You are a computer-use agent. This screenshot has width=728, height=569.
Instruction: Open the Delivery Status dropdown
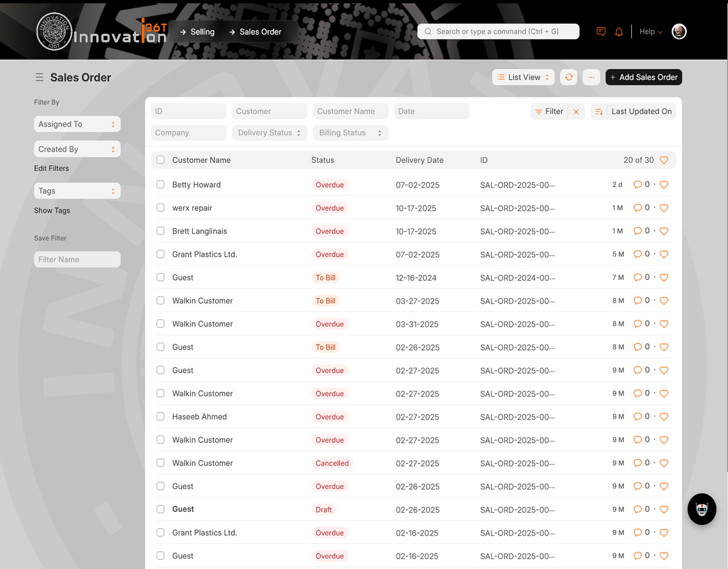pyautogui.click(x=269, y=133)
